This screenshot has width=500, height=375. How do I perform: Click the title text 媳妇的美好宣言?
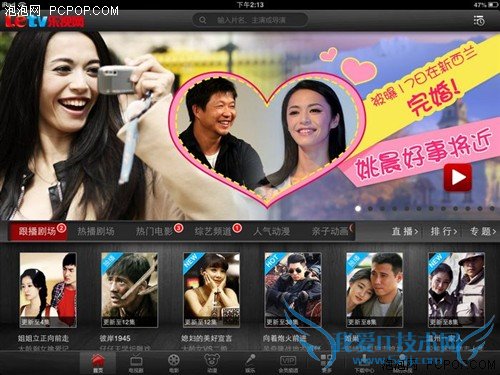(x=207, y=338)
